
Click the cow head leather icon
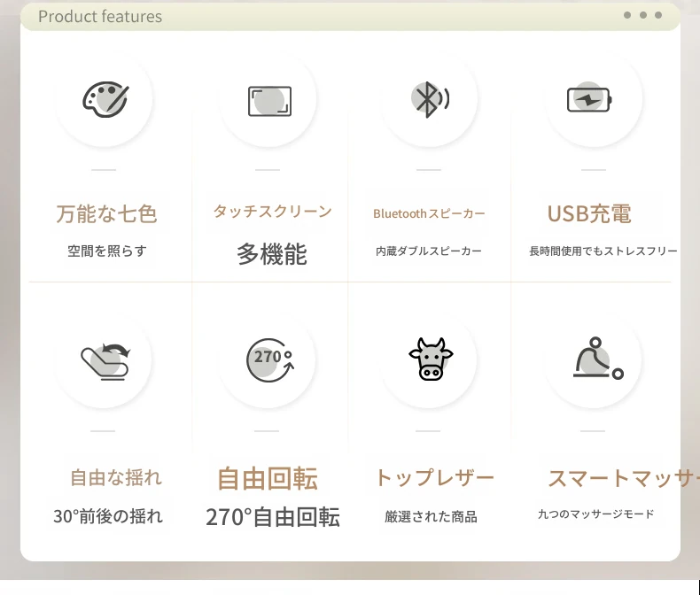[431, 359]
